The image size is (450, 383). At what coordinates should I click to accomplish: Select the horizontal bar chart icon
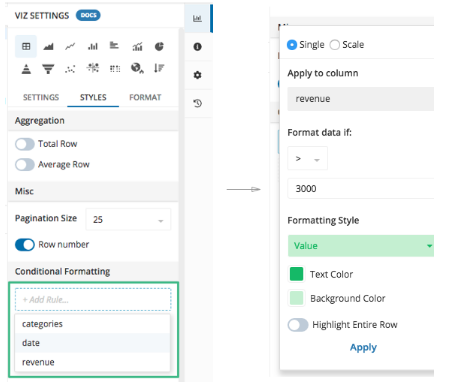coord(114,45)
